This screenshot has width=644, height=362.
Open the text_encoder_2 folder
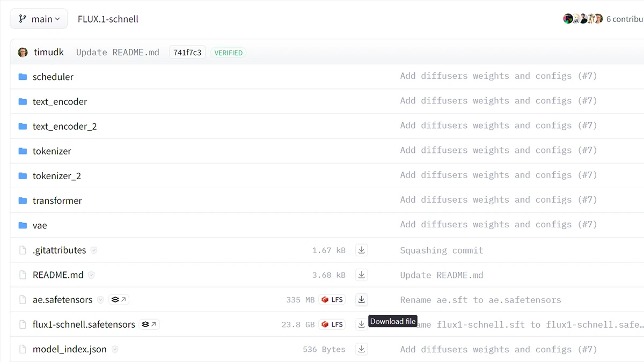(x=64, y=126)
